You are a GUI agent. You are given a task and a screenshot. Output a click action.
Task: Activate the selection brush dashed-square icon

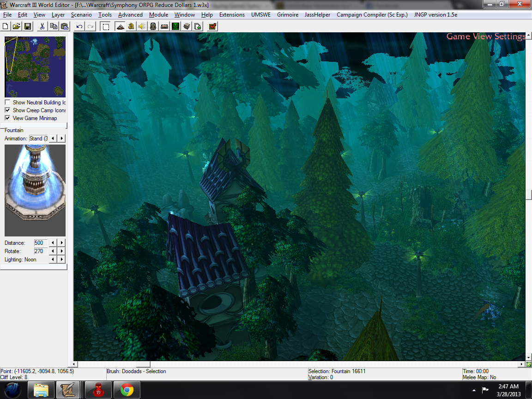pos(106,26)
